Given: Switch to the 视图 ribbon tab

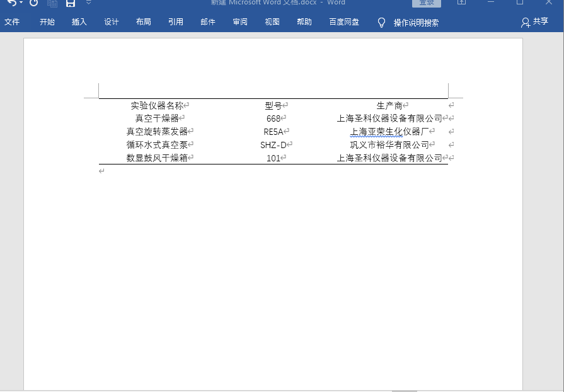Looking at the screenshot, I should coord(272,22).
